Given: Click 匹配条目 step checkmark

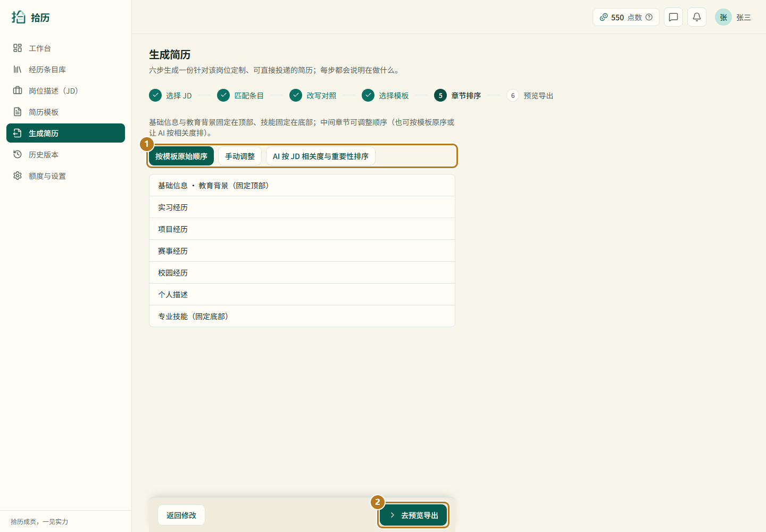Looking at the screenshot, I should (223, 95).
